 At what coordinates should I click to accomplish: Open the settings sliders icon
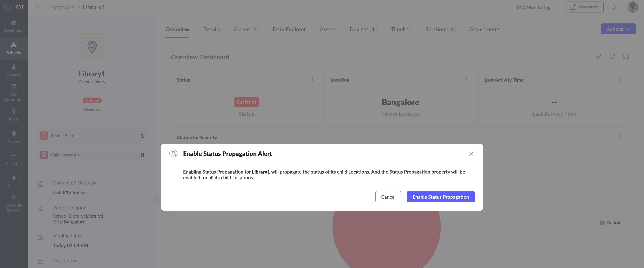(615, 7)
